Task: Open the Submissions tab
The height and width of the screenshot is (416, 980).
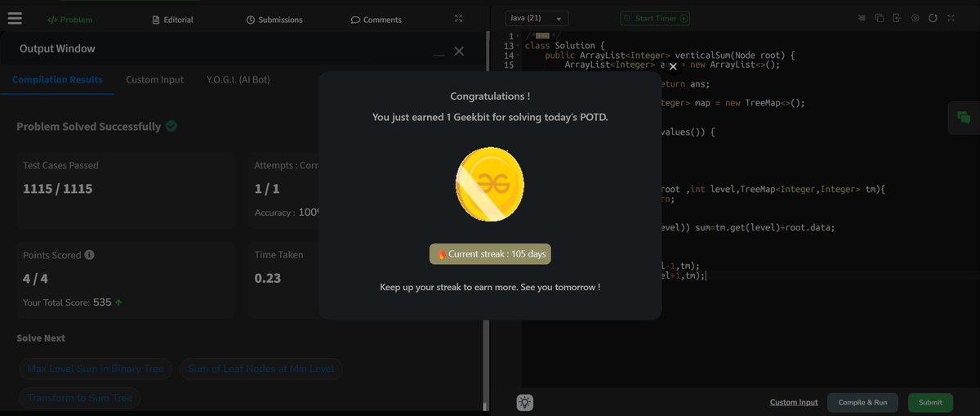Action: [x=274, y=19]
